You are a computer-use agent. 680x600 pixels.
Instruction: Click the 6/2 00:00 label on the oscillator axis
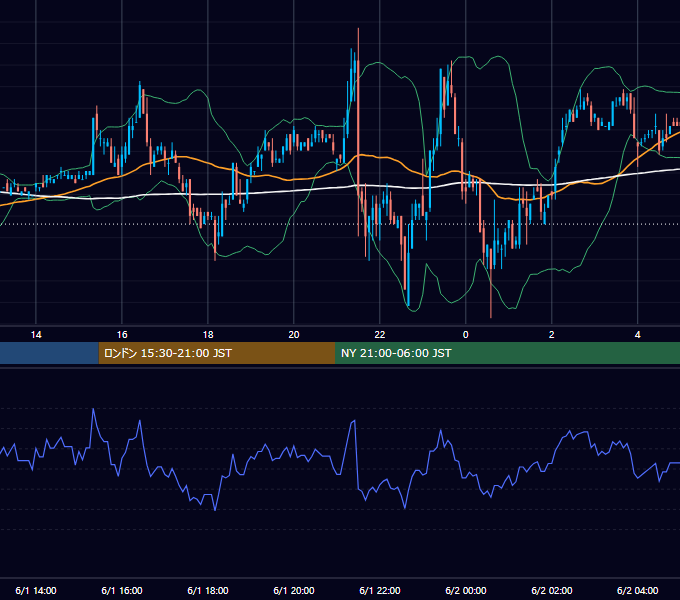pyautogui.click(x=465, y=590)
